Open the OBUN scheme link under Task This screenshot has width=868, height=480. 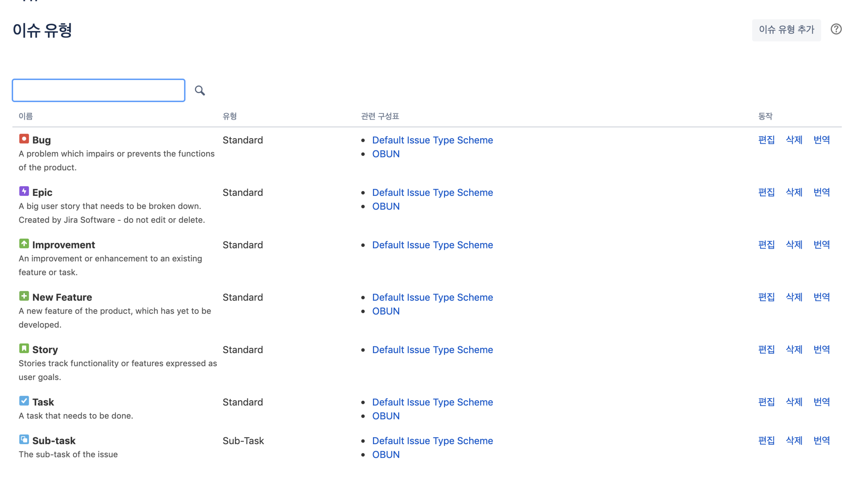386,416
